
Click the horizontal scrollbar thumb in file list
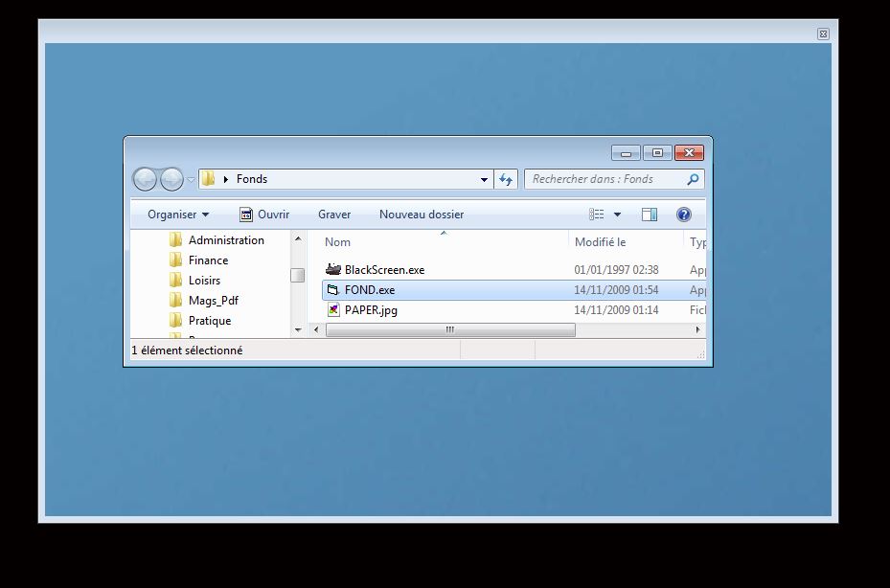coord(450,330)
